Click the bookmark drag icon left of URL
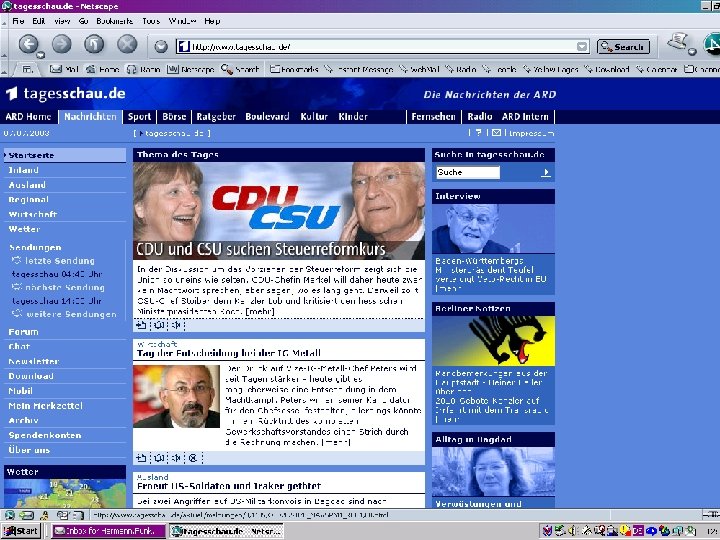Viewport: 720px width, 540px height. (184, 46)
